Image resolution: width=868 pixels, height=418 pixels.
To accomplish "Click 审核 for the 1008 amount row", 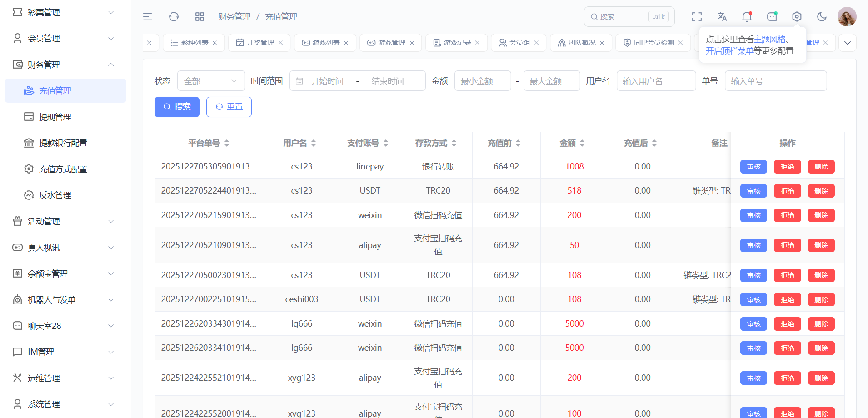I will (753, 167).
